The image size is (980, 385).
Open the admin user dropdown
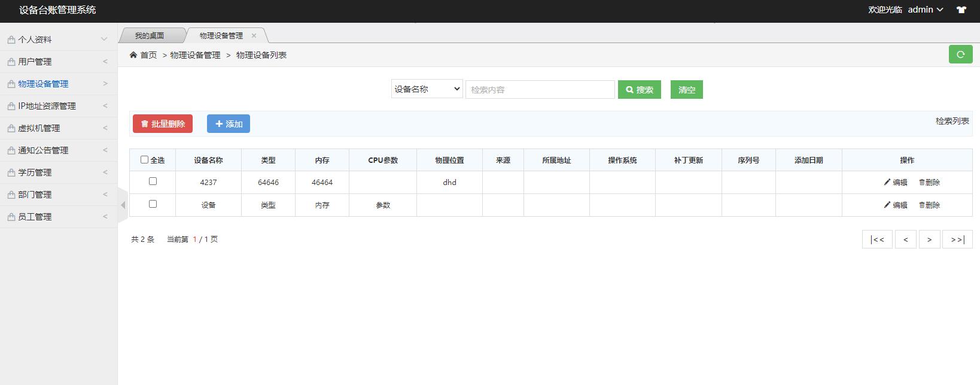[925, 10]
